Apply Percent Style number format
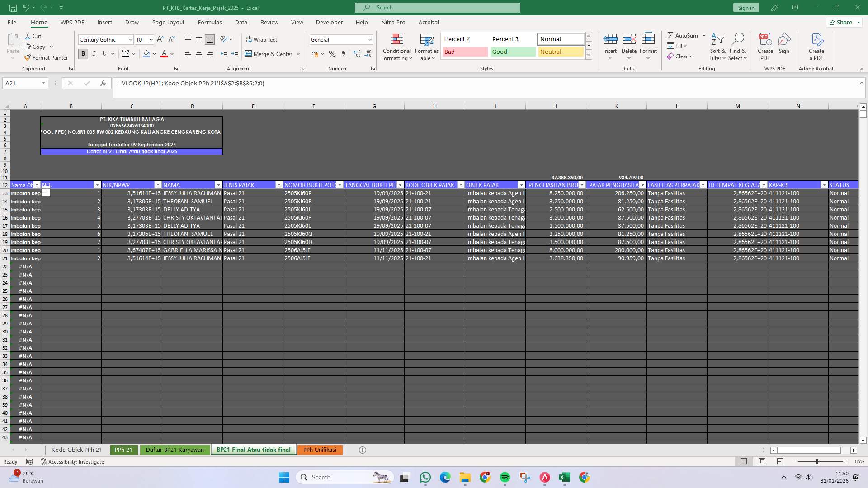Screen dimensions: 868x488 (333, 54)
